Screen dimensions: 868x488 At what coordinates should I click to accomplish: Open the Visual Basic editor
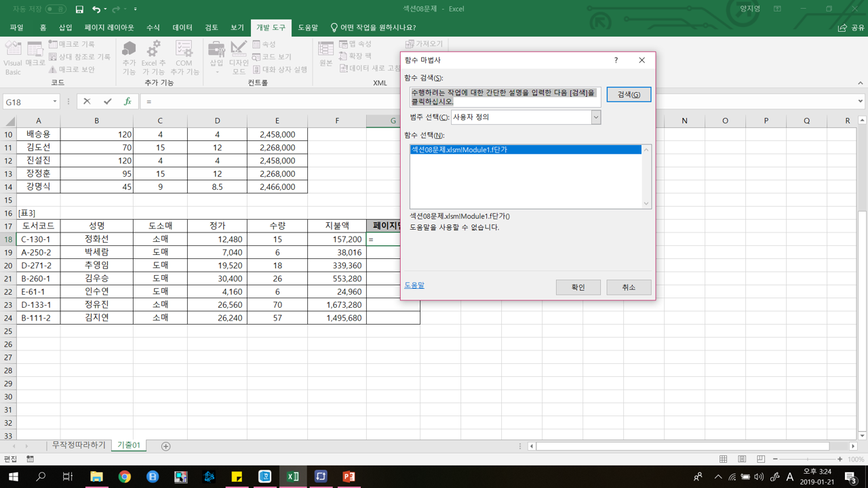(13, 56)
